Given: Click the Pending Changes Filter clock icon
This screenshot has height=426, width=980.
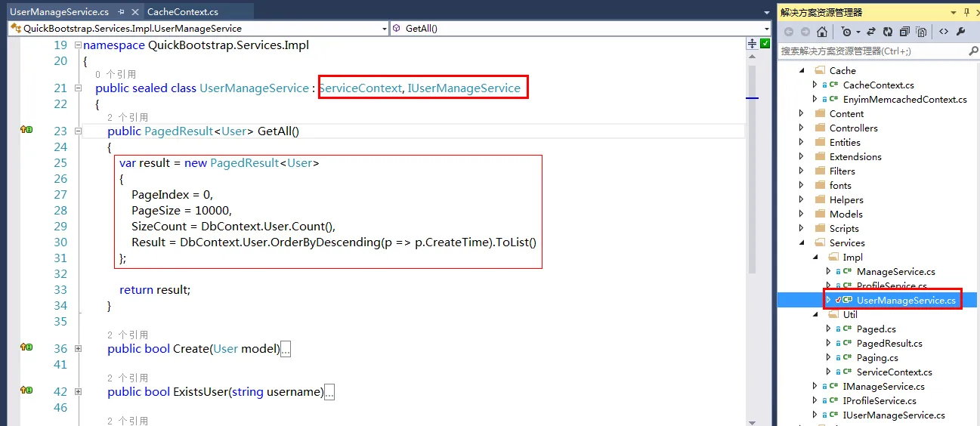Looking at the screenshot, I should pos(846,32).
